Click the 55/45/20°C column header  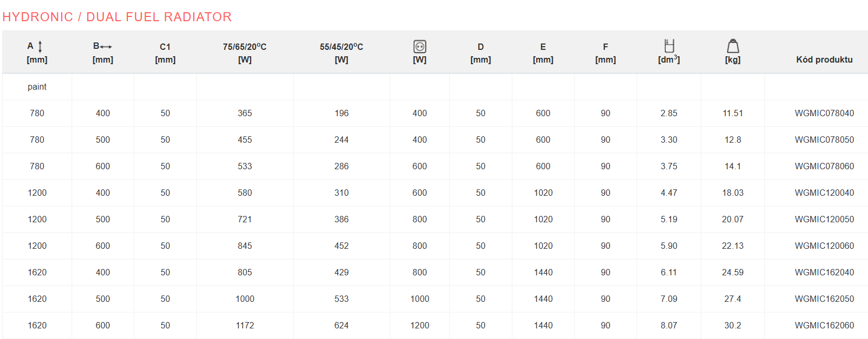341,53
